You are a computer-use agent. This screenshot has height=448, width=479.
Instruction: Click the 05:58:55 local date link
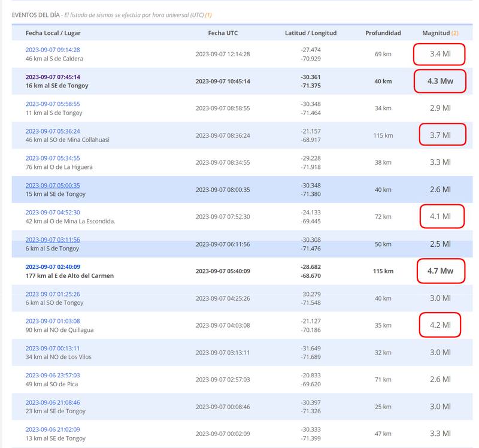point(53,104)
